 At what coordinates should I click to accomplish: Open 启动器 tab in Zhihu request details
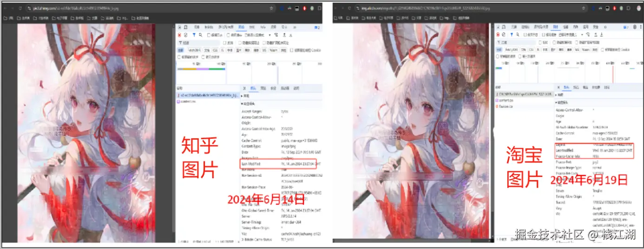click(x=285, y=88)
